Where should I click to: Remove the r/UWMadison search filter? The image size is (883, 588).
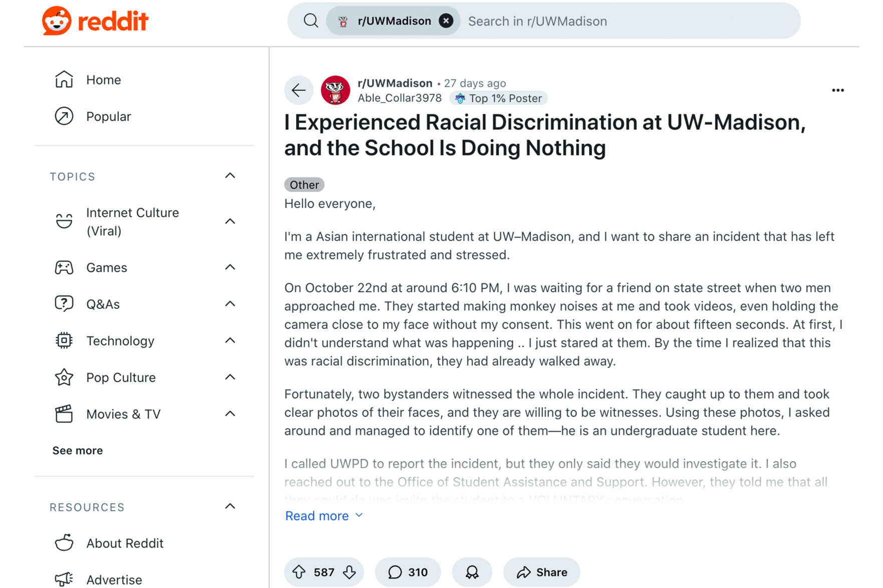click(x=446, y=21)
